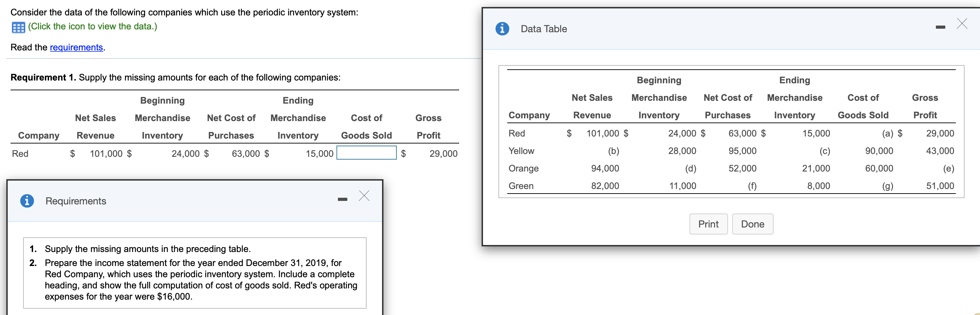The image size is (980, 315).
Task: Click Yellow's 90,000 cost of goods sold
Action: [879, 151]
